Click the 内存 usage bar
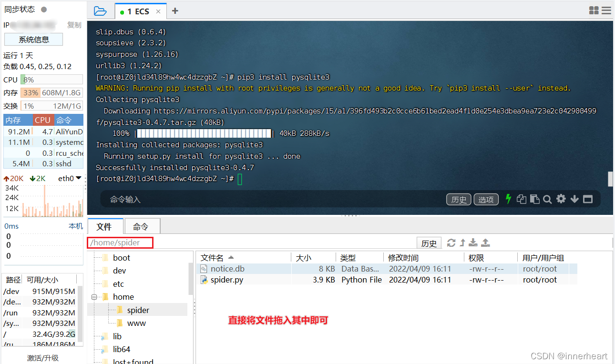 51,92
